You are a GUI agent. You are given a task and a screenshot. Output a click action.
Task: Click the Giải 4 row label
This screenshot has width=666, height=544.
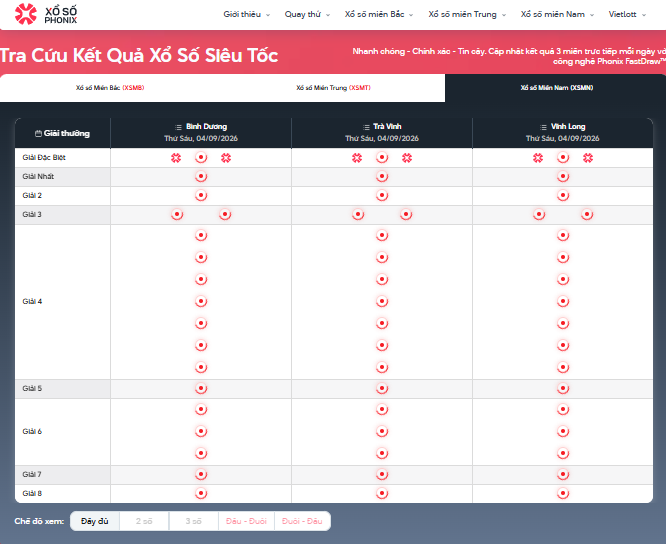coord(32,302)
